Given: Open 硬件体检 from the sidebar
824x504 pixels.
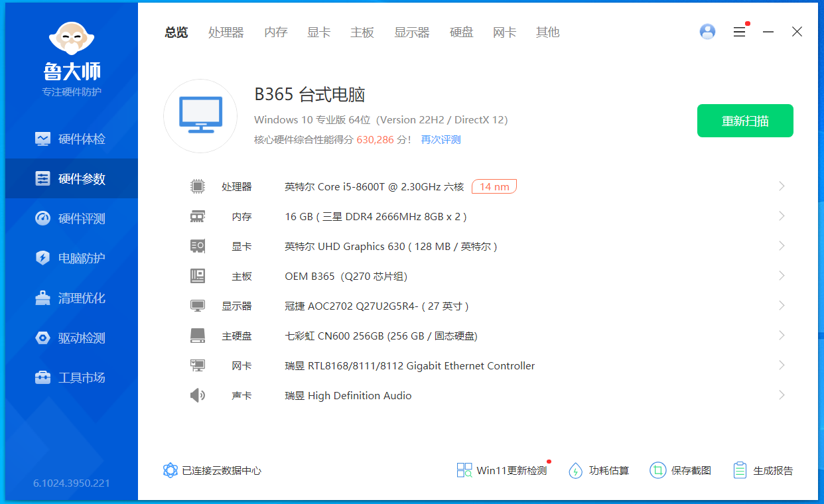Looking at the screenshot, I should click(72, 139).
